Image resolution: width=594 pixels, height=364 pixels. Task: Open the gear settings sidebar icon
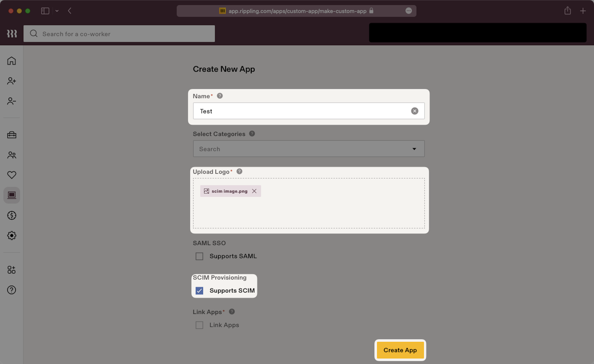coord(11,235)
